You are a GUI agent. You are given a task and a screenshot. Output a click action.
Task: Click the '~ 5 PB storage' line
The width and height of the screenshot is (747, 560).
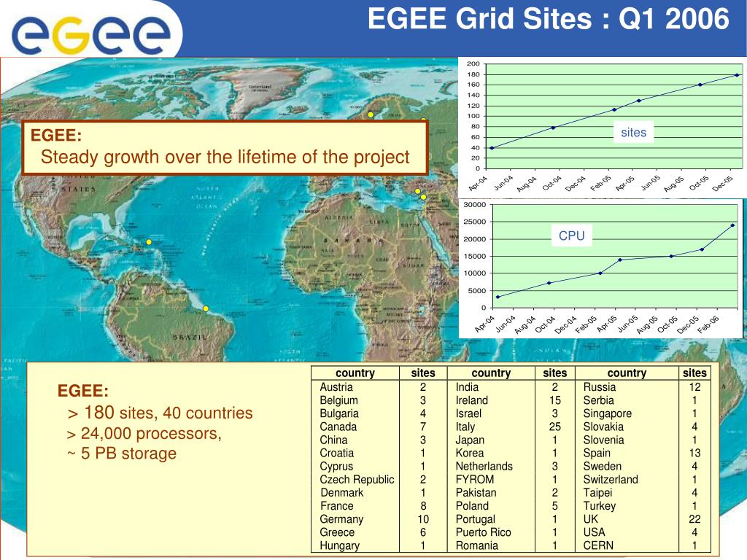(122, 453)
